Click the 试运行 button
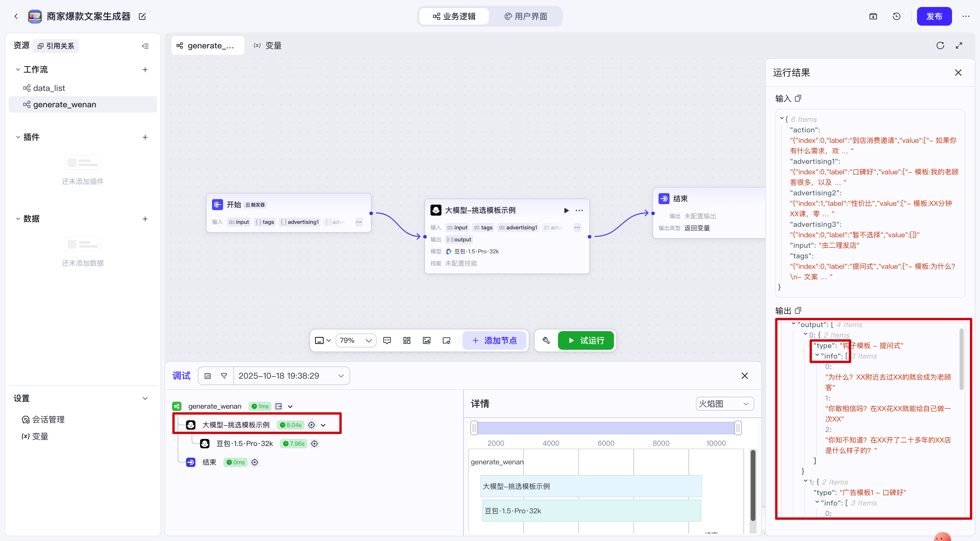This screenshot has width=980, height=541. pos(585,340)
